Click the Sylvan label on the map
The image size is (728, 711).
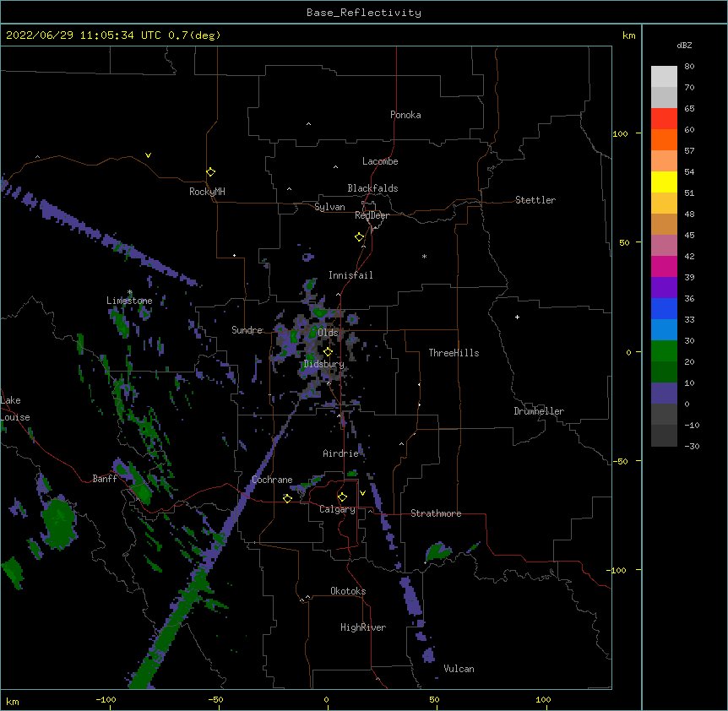coord(329,207)
